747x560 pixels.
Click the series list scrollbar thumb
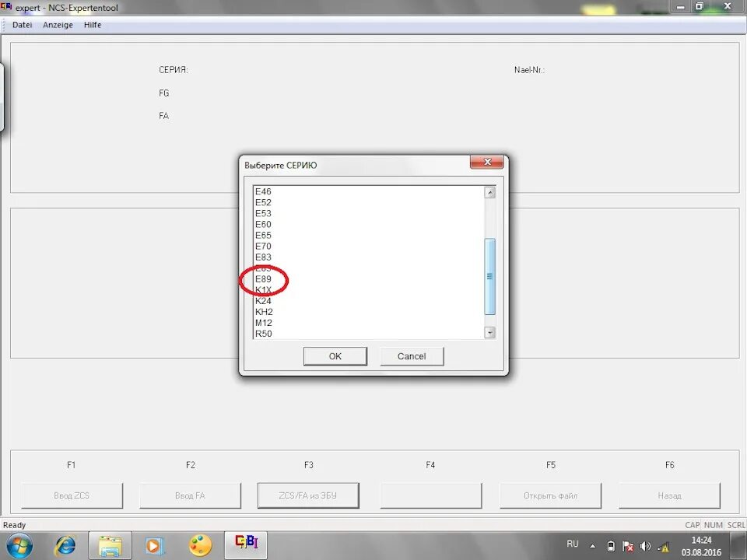tap(489, 276)
